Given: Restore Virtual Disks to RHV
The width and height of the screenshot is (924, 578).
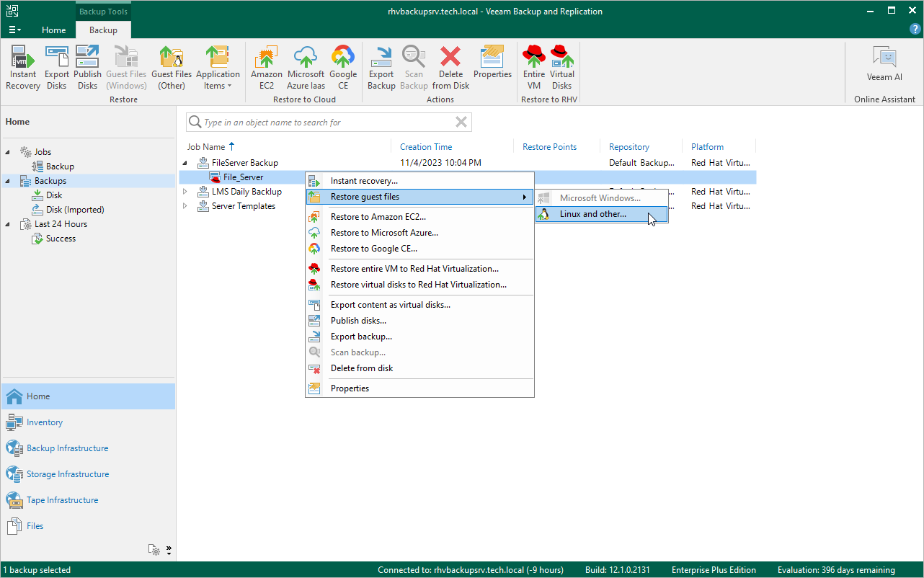Looking at the screenshot, I should 562,68.
